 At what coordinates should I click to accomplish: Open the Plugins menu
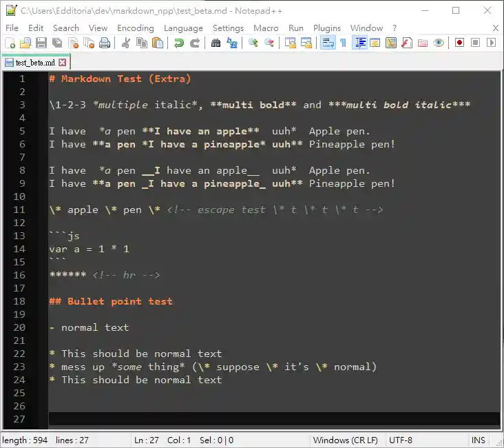pos(327,28)
